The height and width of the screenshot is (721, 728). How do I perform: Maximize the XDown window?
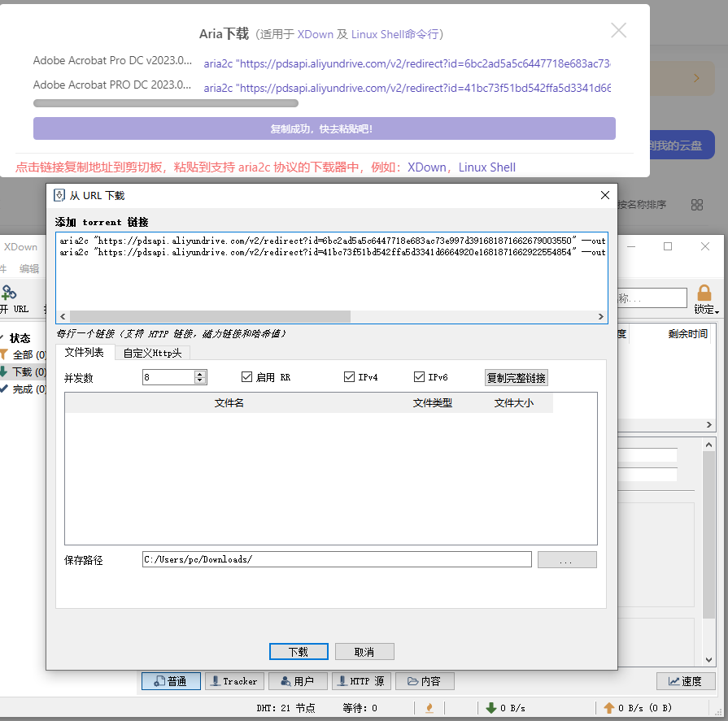pyautogui.click(x=668, y=246)
